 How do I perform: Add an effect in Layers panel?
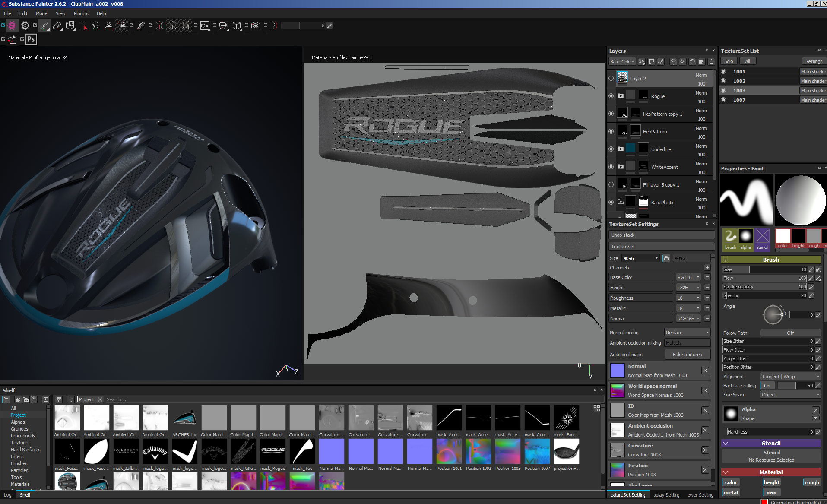pyautogui.click(x=642, y=62)
